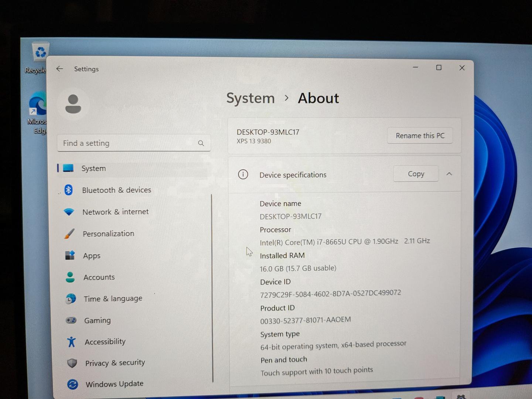Click the Personalization paintbrush icon

pos(69,233)
